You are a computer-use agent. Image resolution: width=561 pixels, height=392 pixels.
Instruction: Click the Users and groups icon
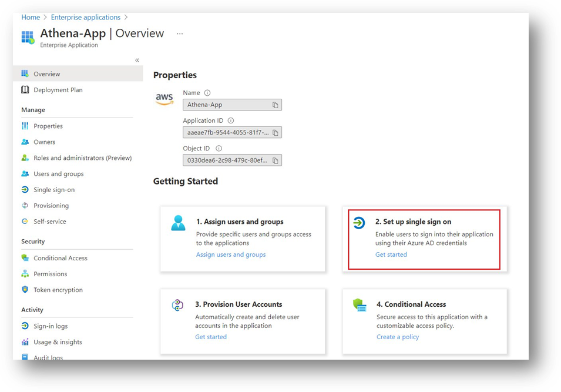tap(25, 173)
